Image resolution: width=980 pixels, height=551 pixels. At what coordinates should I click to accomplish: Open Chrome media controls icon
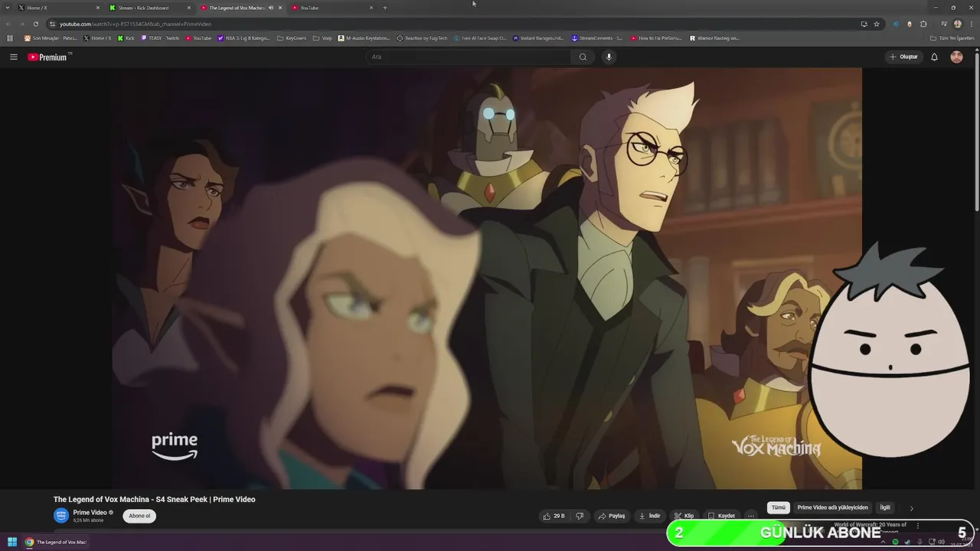[x=944, y=24]
